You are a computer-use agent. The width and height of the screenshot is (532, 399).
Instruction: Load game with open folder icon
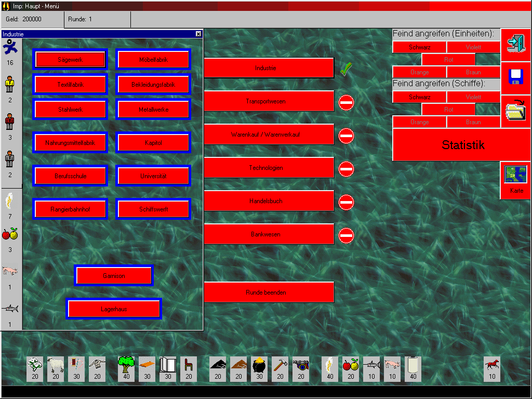(x=516, y=111)
